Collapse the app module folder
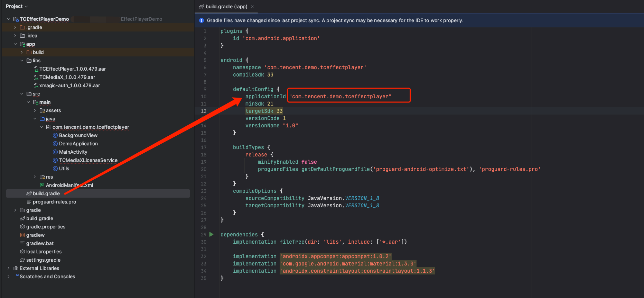644x298 pixels. (15, 44)
